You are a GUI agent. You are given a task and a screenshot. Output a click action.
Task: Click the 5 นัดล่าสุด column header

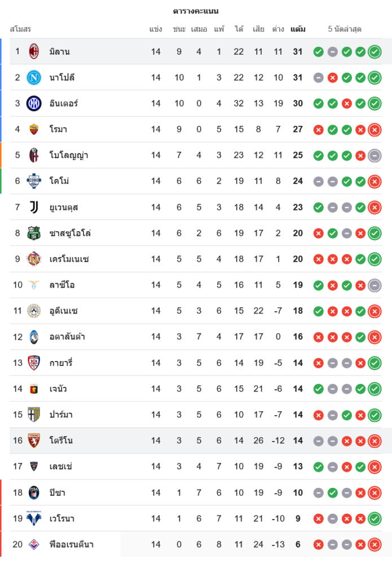345,29
